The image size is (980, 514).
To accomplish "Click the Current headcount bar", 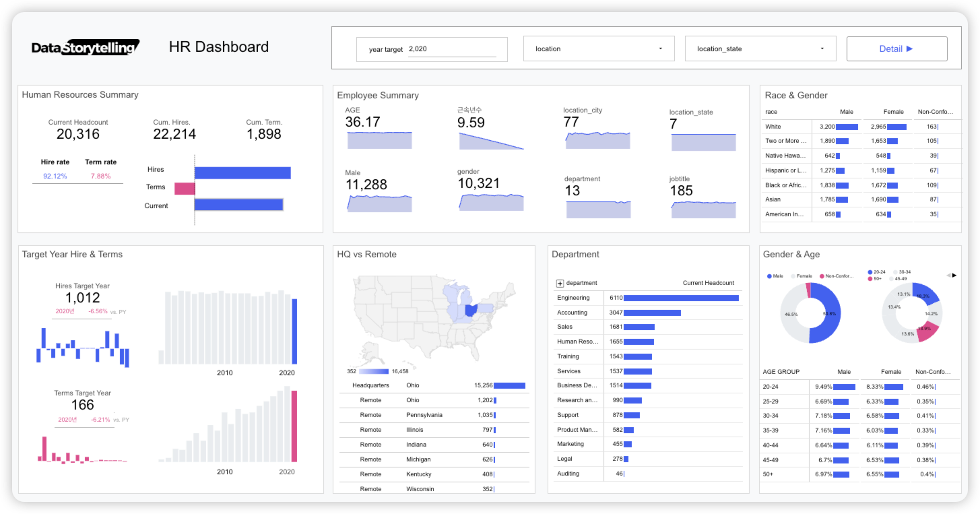I will [x=238, y=205].
